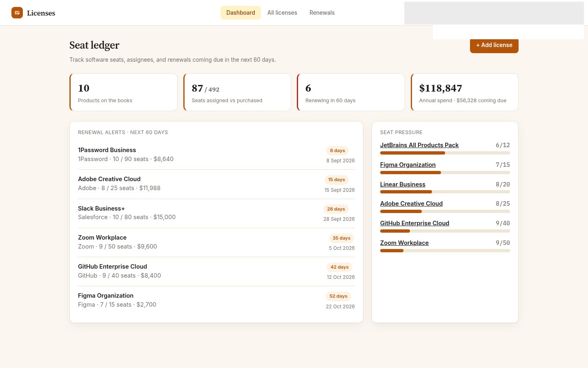Open the Adobe Creative Cloud seat pressure link
The height and width of the screenshot is (368, 588).
click(411, 204)
